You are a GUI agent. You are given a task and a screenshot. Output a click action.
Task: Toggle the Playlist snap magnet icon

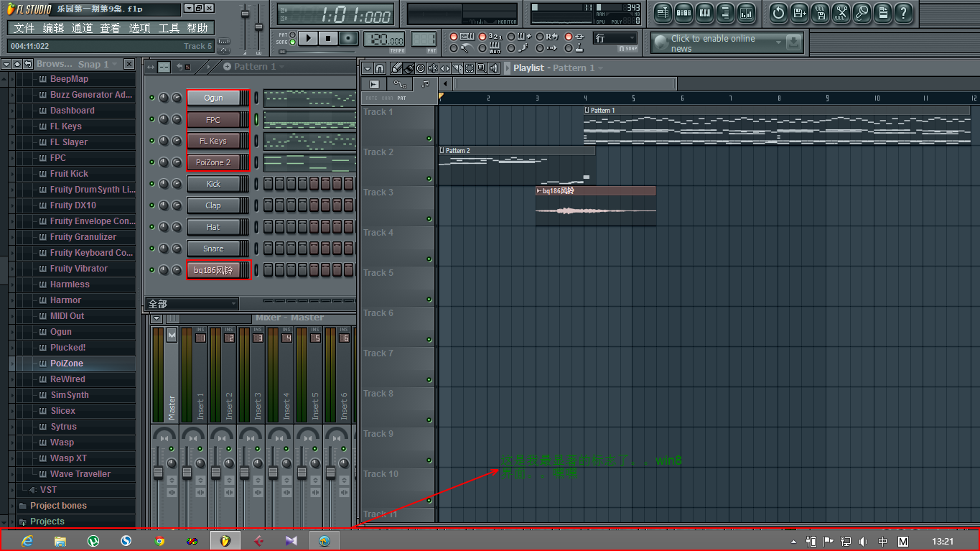(x=379, y=68)
